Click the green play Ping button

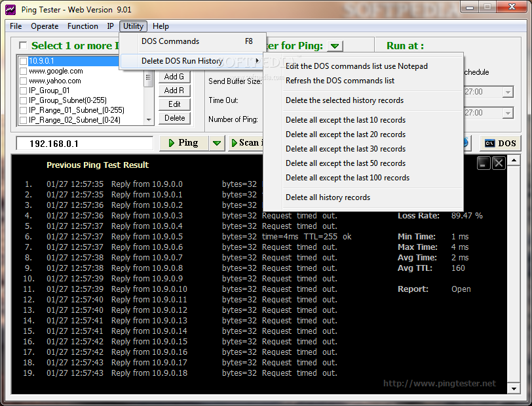tap(183, 143)
